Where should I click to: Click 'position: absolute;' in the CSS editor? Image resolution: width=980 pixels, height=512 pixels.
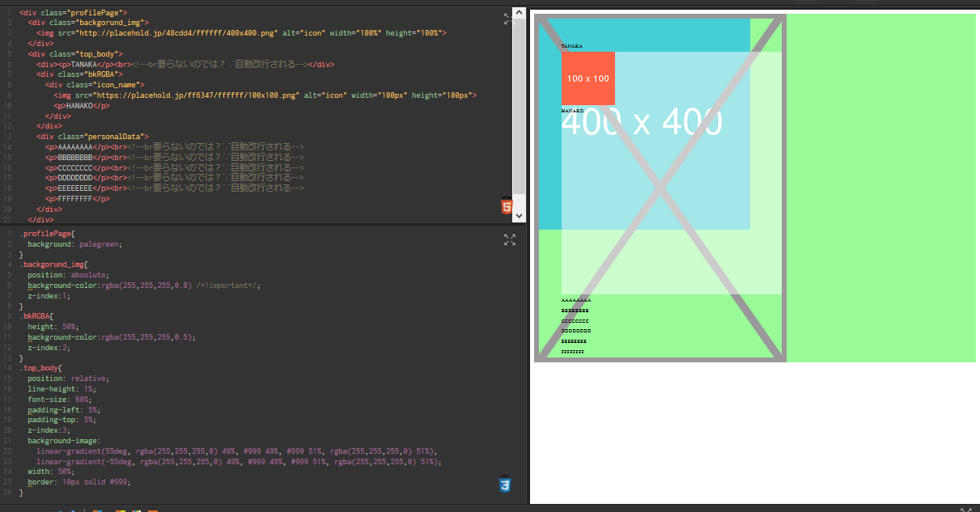pos(68,275)
